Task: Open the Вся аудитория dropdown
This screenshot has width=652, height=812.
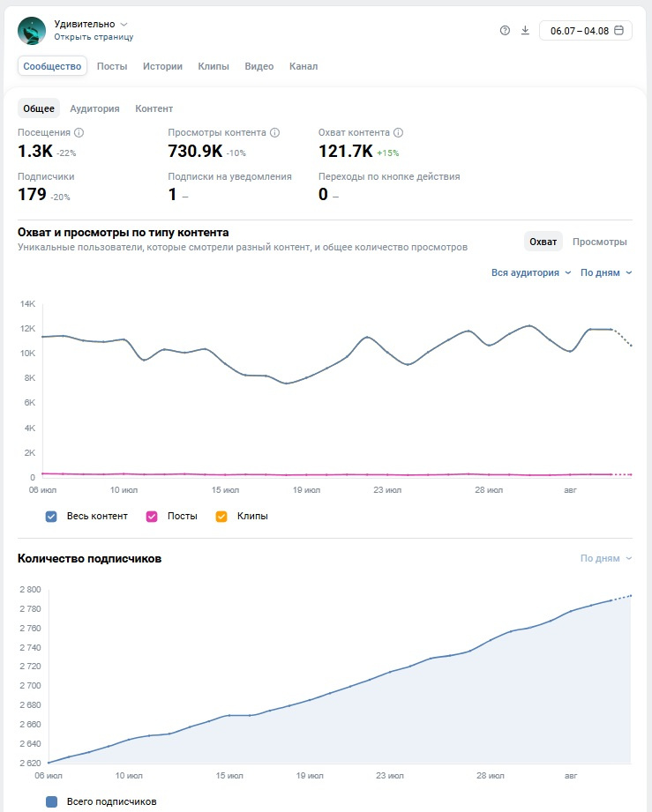Action: [531, 273]
